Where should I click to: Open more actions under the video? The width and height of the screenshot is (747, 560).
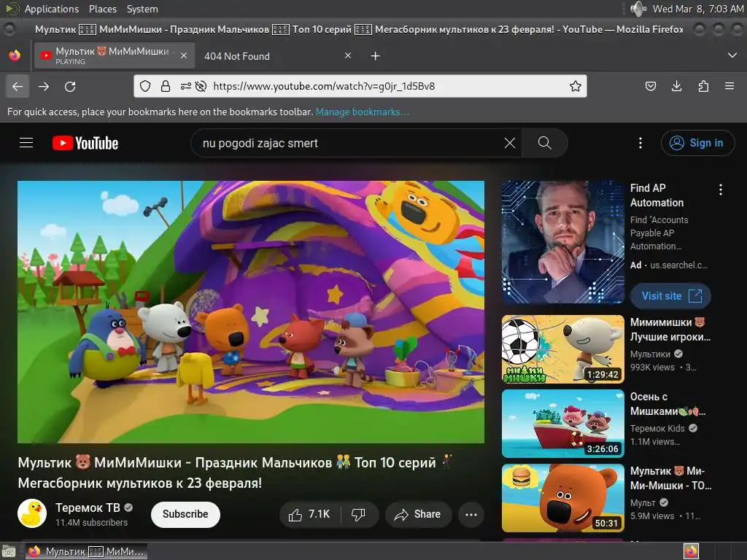point(471,514)
